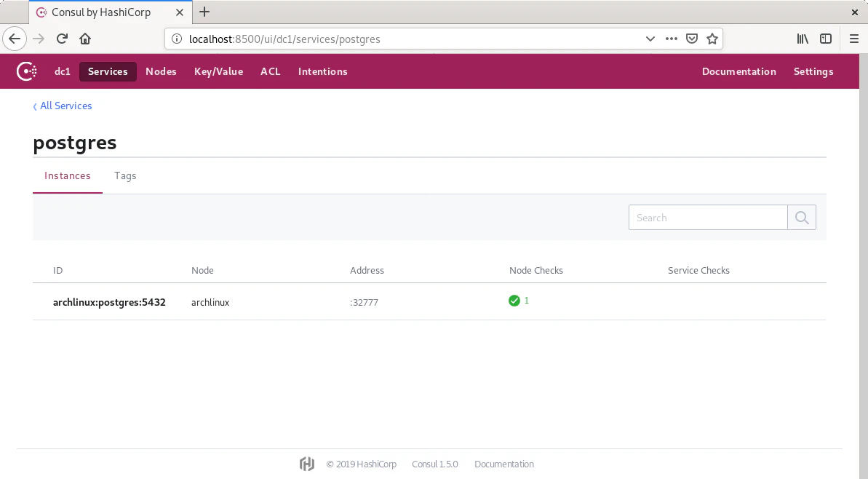Image resolution: width=868 pixels, height=479 pixels.
Task: Switch to the Tags tab
Action: point(125,175)
